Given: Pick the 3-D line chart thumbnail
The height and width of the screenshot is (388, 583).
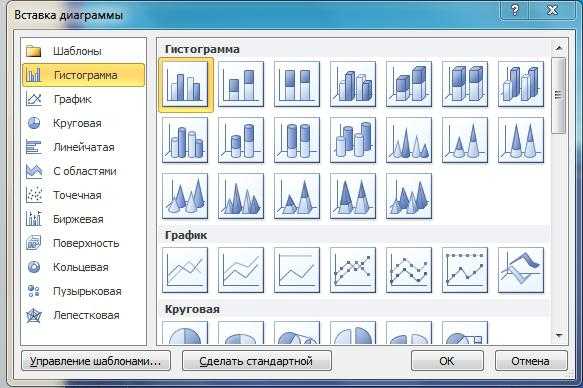Looking at the screenshot, I should point(521,270).
